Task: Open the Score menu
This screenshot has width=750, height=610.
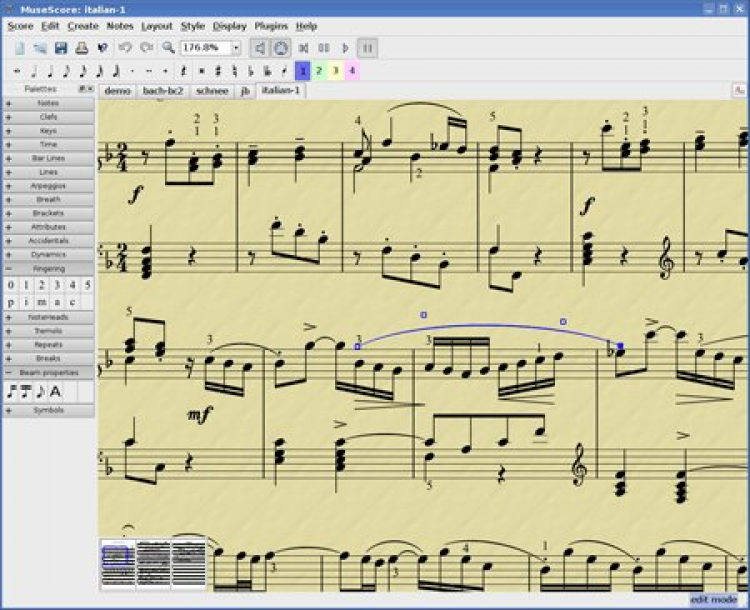Action: coord(20,26)
